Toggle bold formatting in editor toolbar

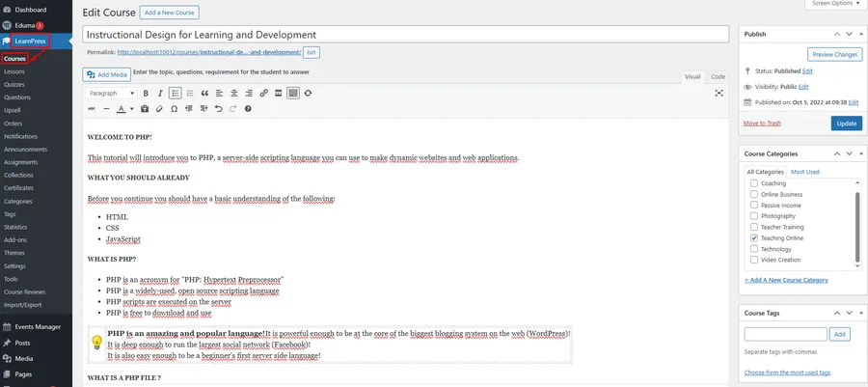[146, 94]
